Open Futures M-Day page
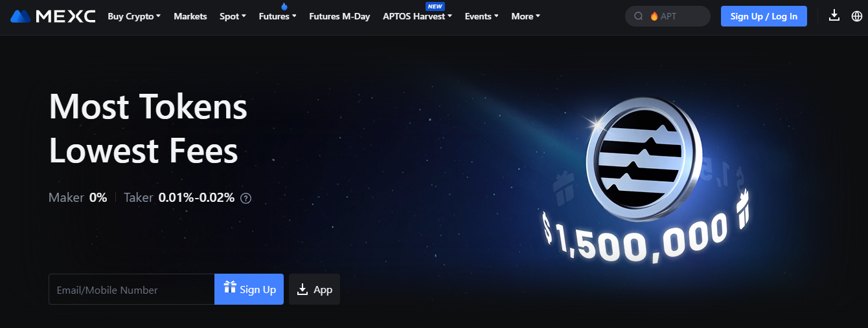This screenshot has width=868, height=328. (x=339, y=16)
